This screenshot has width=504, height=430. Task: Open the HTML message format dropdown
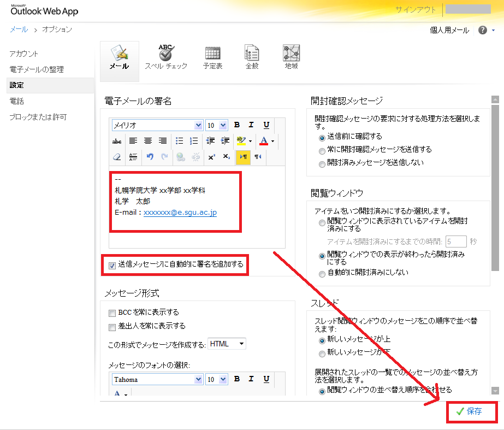227,344
